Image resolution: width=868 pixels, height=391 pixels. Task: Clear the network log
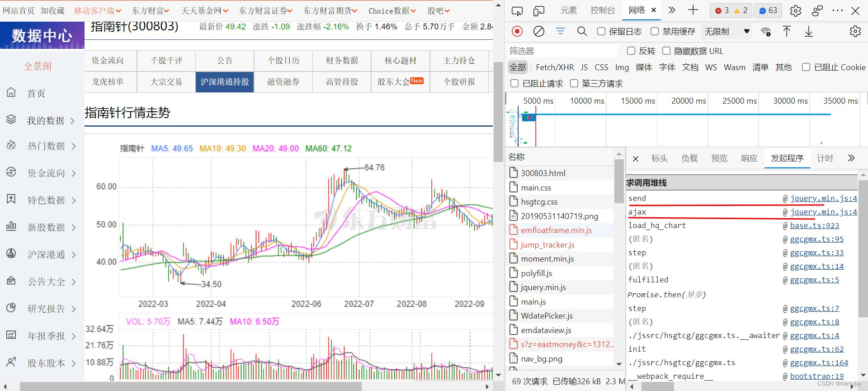click(x=538, y=31)
